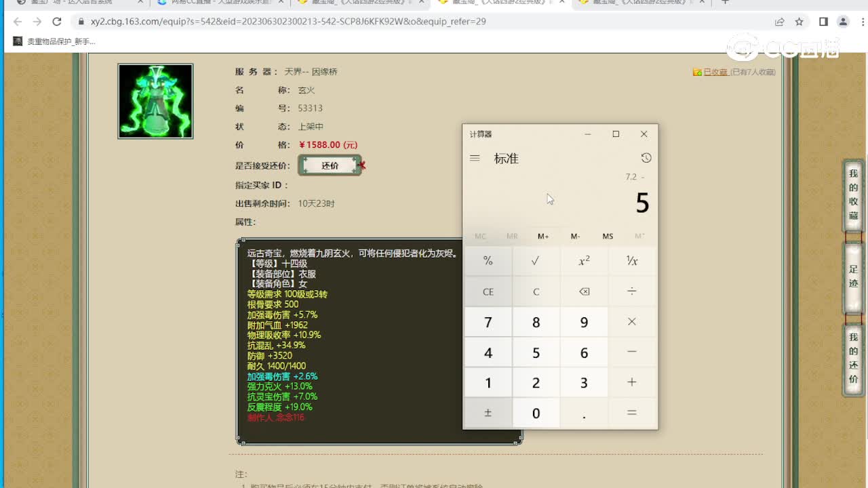The image size is (868, 488).
Task: Toggle the plus/minus sign button
Action: click(x=488, y=413)
